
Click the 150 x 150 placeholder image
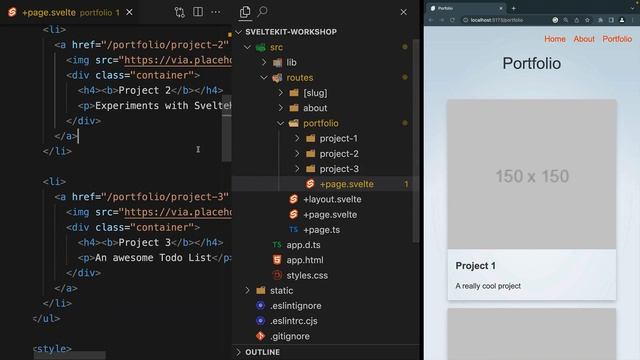(x=532, y=174)
